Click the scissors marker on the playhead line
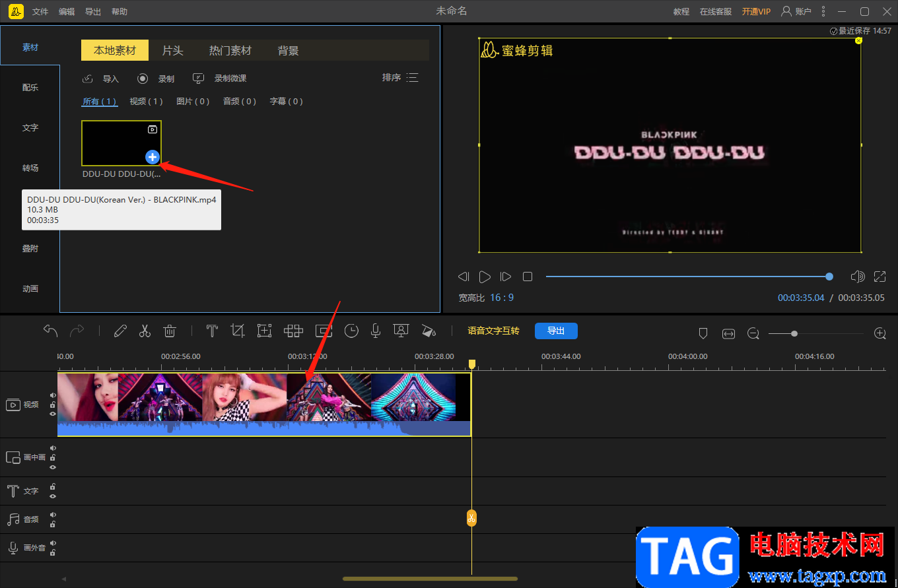 [x=471, y=518]
